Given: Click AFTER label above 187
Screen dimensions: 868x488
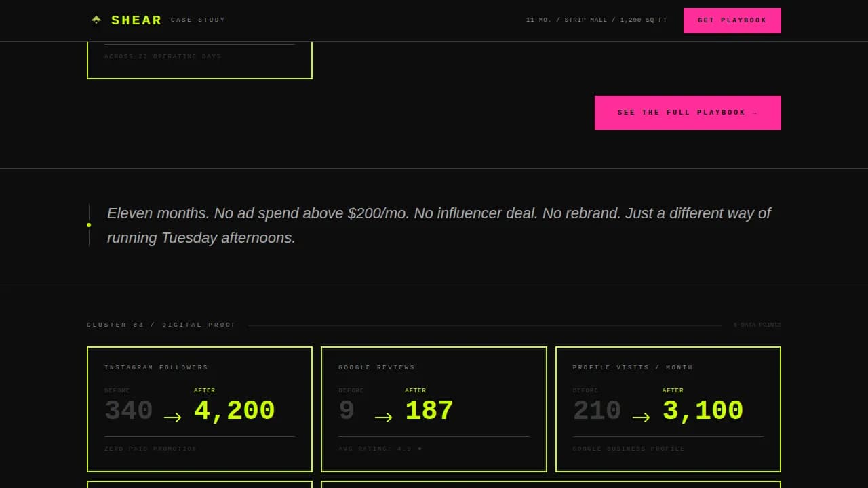Looking at the screenshot, I should click(416, 390).
